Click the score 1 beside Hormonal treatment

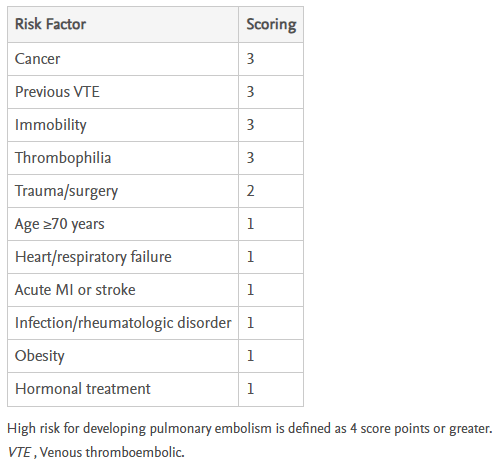click(250, 389)
